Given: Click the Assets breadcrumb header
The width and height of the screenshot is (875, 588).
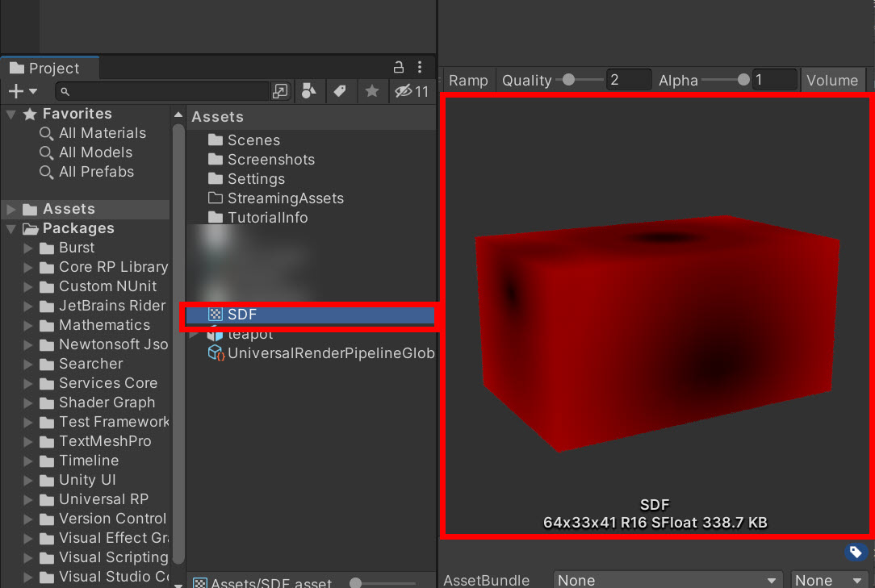Looking at the screenshot, I should (218, 117).
